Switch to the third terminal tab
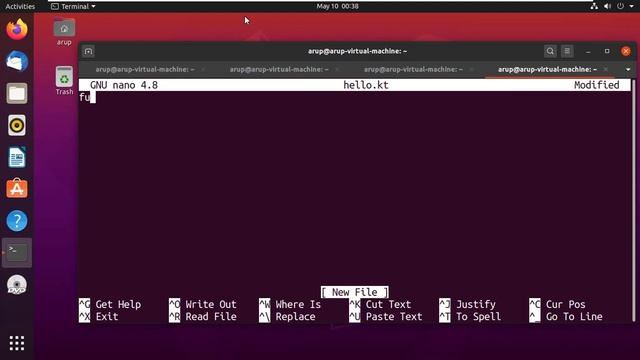Image resolution: width=640 pixels, height=360 pixels. click(413, 69)
